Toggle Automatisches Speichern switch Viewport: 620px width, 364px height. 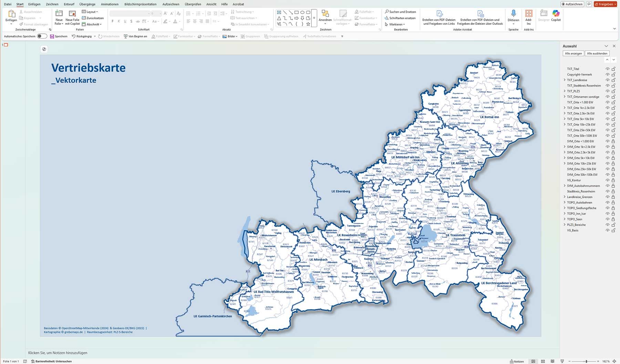pos(42,36)
